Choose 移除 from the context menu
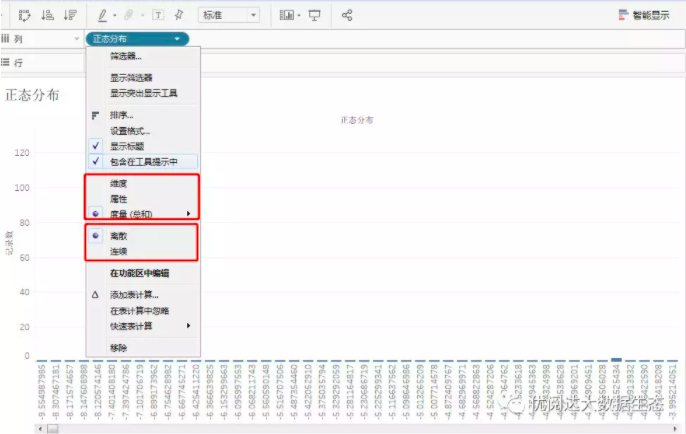The height and width of the screenshot is (434, 686). (118, 347)
